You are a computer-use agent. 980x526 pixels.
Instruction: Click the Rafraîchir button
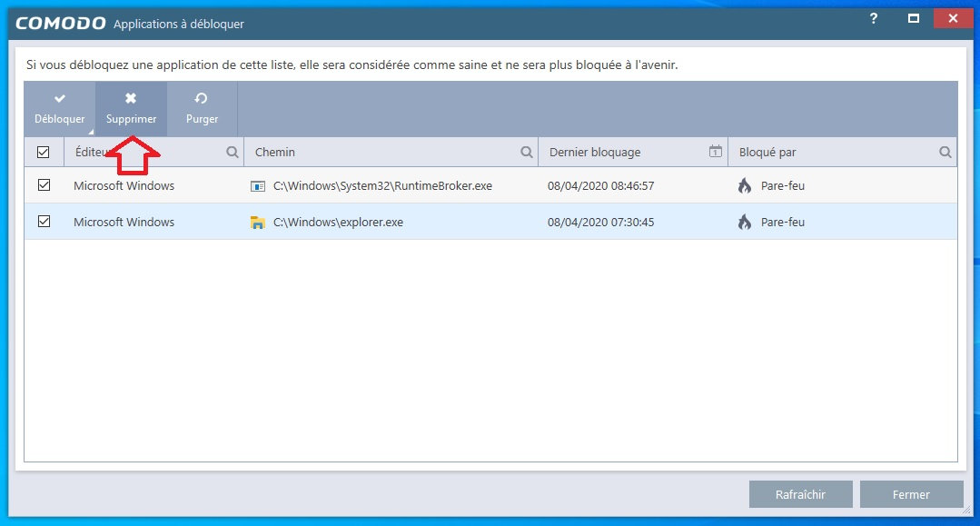coord(801,494)
